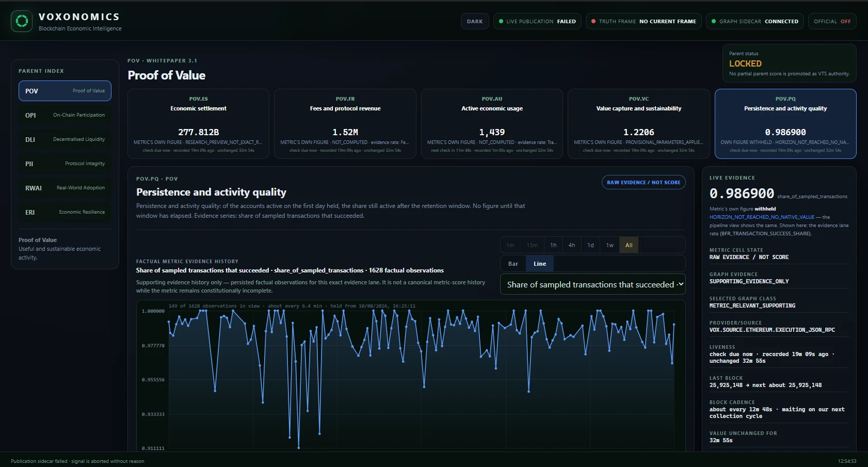Open the POV.AU Active economic usage card
This screenshot has width=868, height=467.
click(492, 124)
